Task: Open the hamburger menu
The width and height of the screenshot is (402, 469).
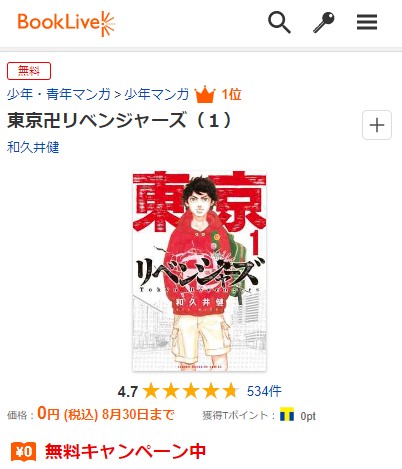Action: tap(367, 22)
